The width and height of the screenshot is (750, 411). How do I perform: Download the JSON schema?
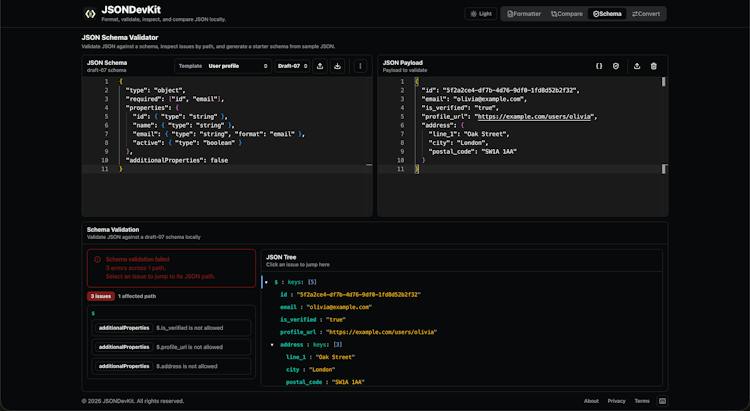point(337,66)
